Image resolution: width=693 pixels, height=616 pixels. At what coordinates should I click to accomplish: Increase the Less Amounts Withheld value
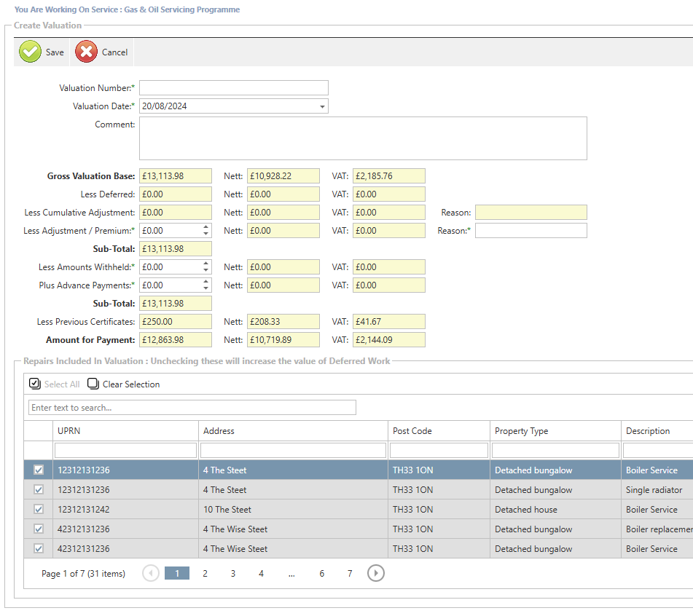pos(206,264)
